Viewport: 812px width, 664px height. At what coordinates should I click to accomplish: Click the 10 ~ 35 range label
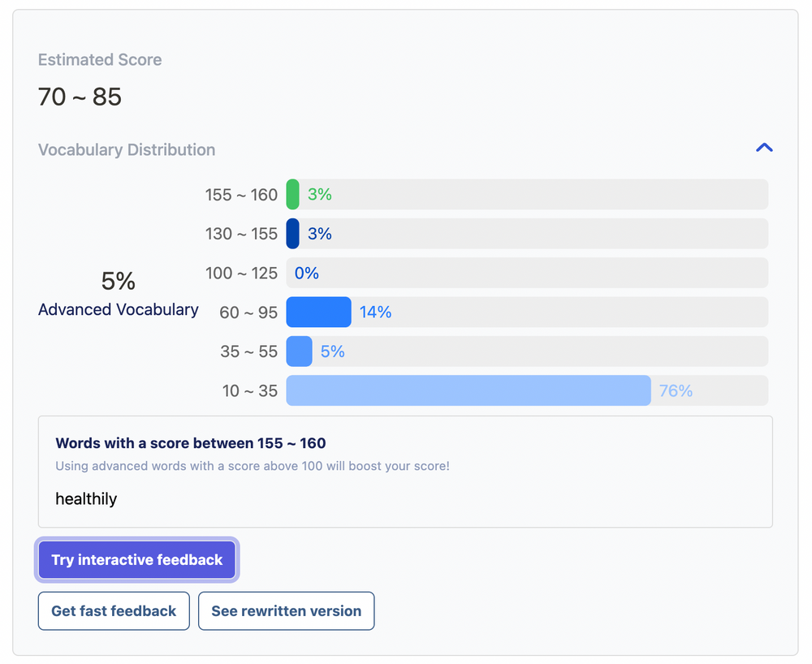[250, 390]
